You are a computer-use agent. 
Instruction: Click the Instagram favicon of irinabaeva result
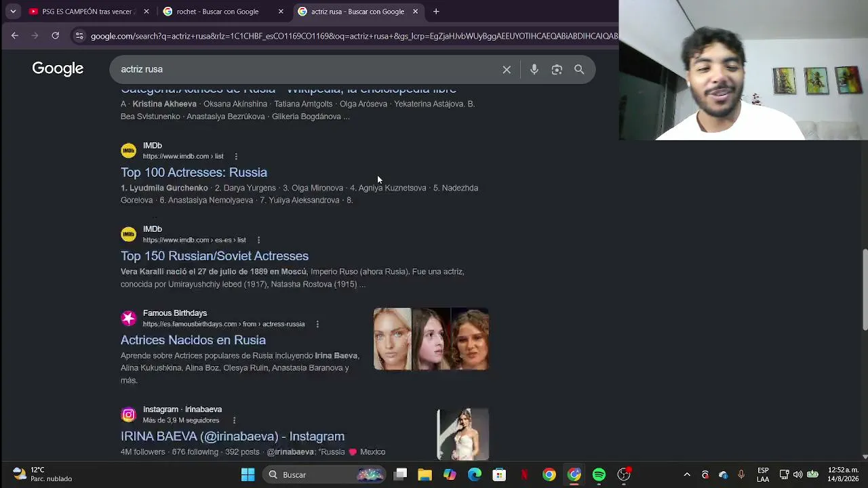coord(128,414)
